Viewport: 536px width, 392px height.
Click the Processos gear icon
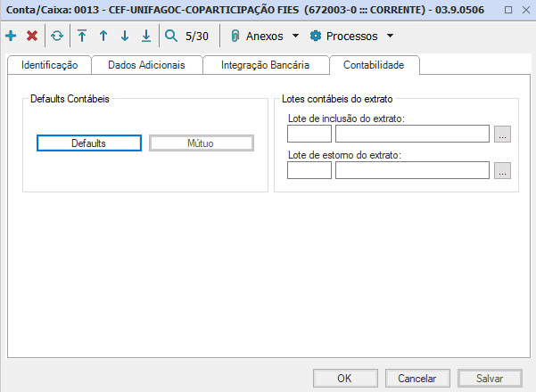pos(315,37)
